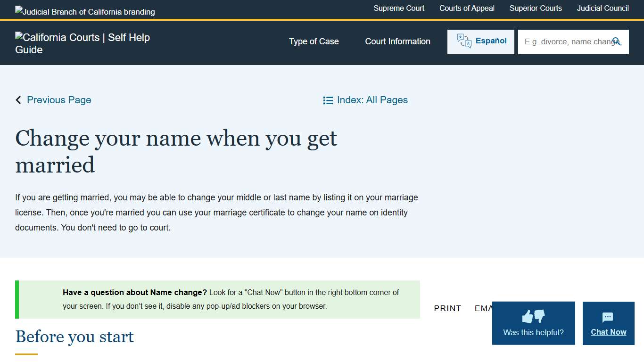Open the Court Information menu
644x362 pixels.
click(x=397, y=41)
